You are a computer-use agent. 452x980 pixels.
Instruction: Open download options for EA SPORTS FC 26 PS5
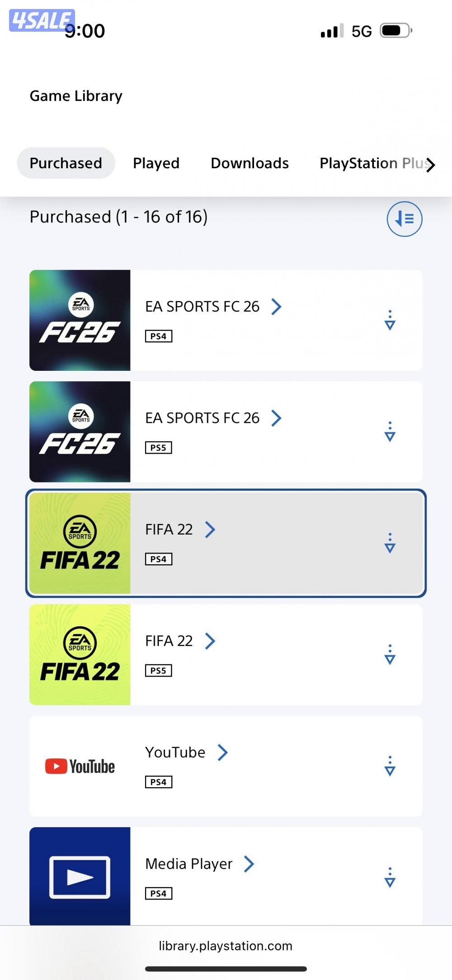coord(390,431)
